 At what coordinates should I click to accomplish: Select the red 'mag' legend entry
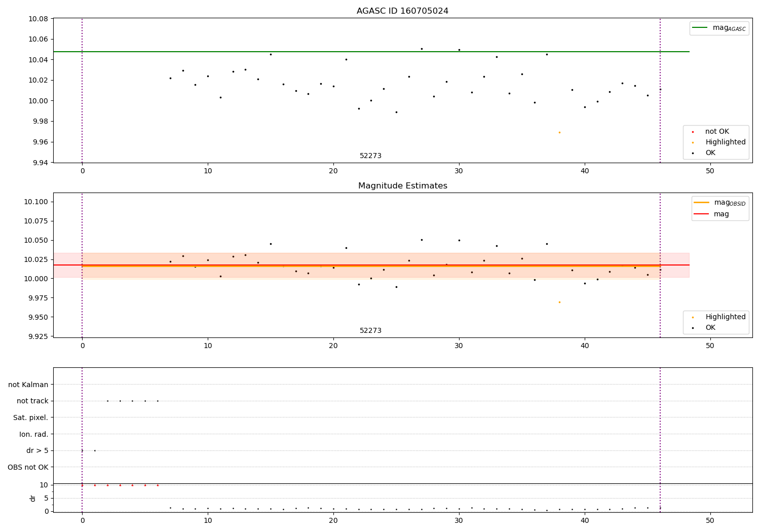pos(721,214)
